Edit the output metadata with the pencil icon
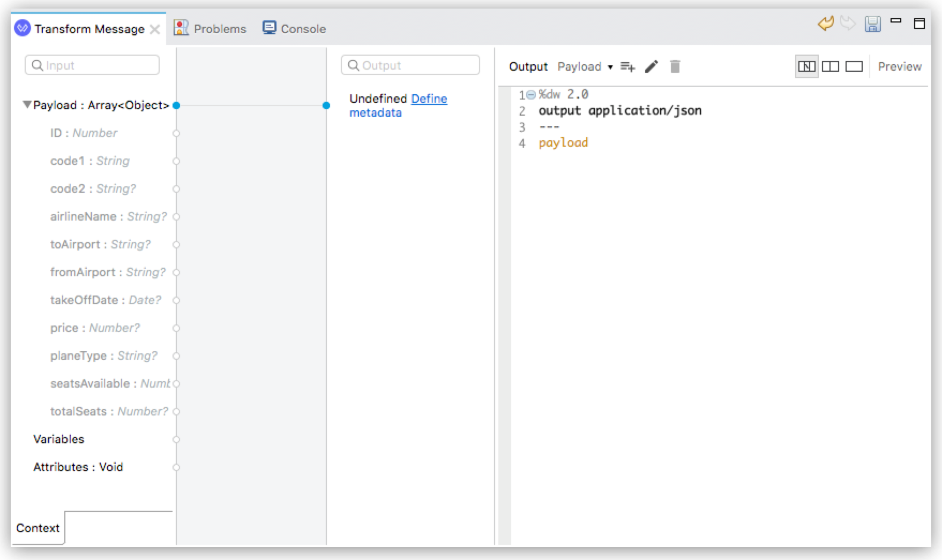 pyautogui.click(x=652, y=66)
